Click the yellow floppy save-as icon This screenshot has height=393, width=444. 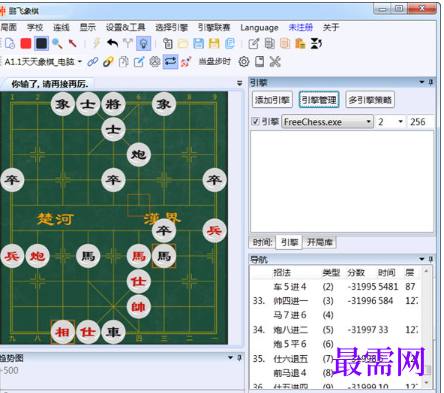click(214, 43)
